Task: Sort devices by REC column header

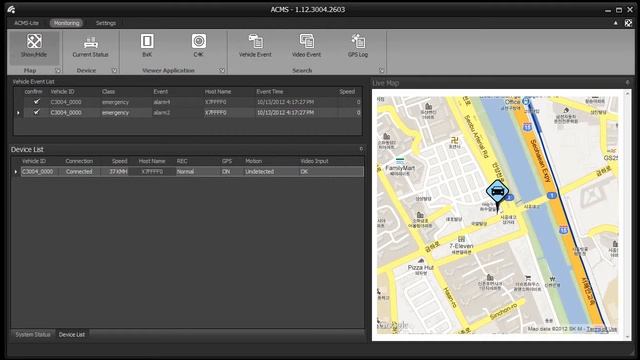Action: (182, 161)
